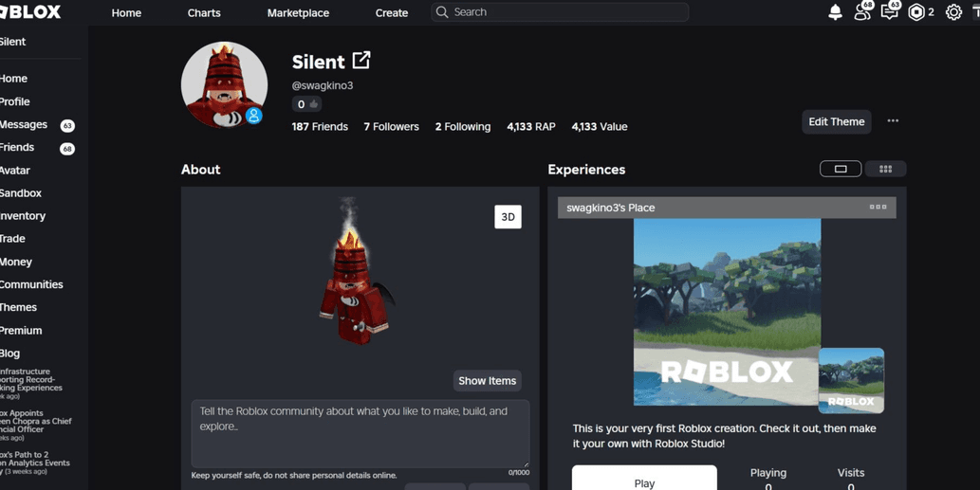Click the 68 badge beside Friends
Screen dimensions: 980x490
66,149
